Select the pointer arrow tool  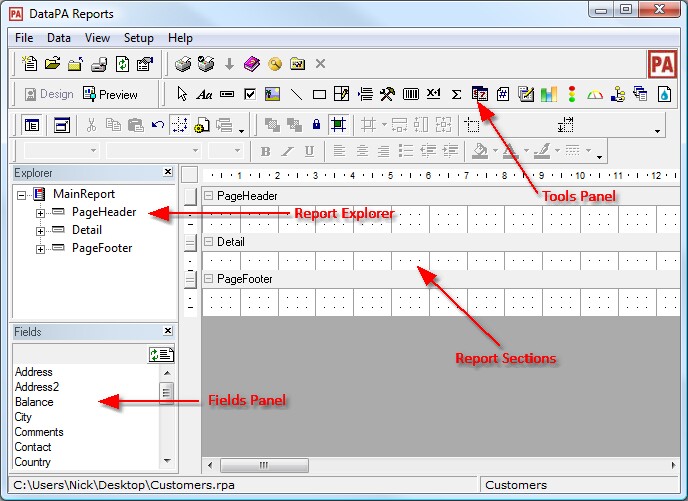[x=182, y=94]
